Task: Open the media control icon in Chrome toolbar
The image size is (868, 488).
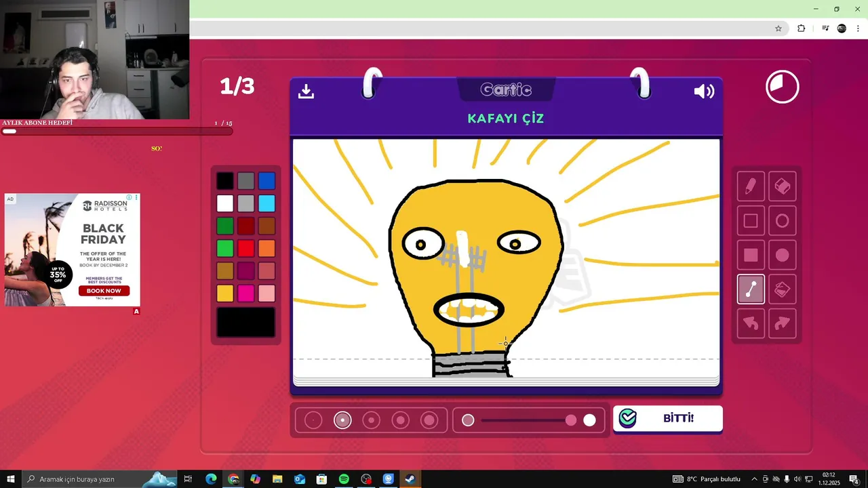Action: (x=825, y=28)
